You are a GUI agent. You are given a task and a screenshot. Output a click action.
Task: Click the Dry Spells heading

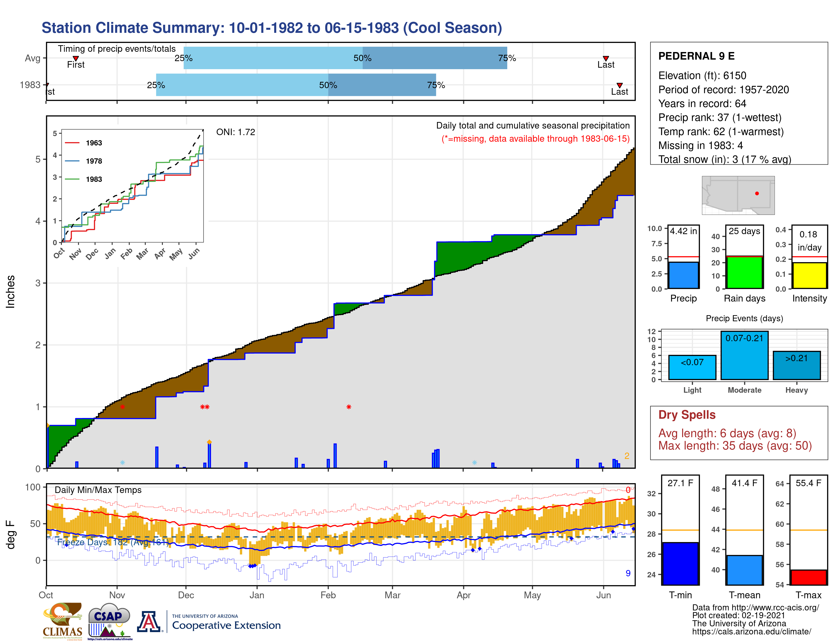point(687,415)
